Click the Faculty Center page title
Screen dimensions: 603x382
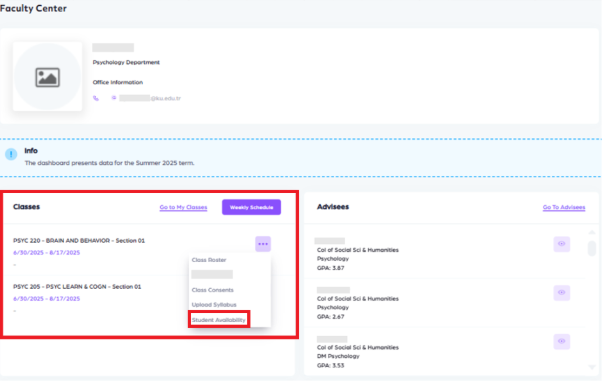click(33, 8)
